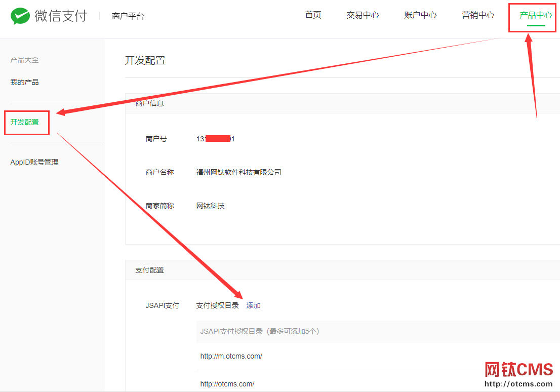Open the 交易中心 section
The height and width of the screenshot is (392, 560).
coord(363,15)
